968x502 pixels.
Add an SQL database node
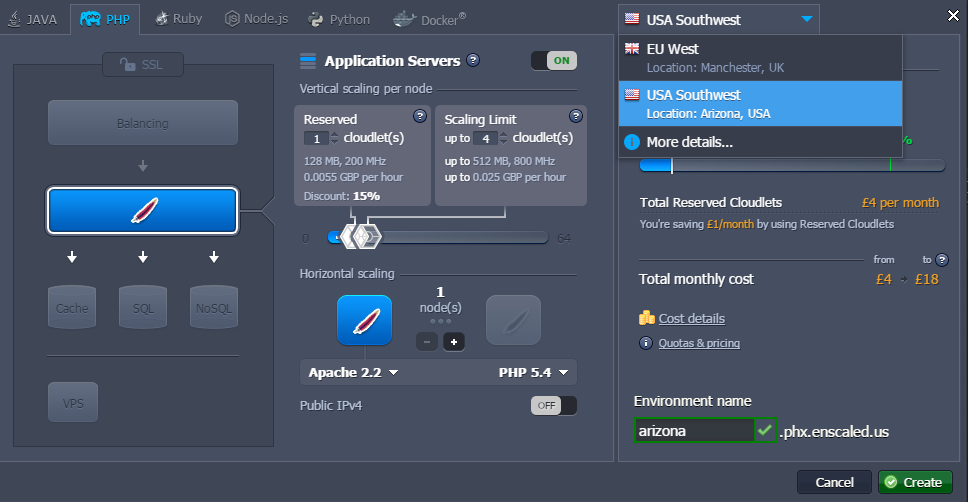pos(143,307)
